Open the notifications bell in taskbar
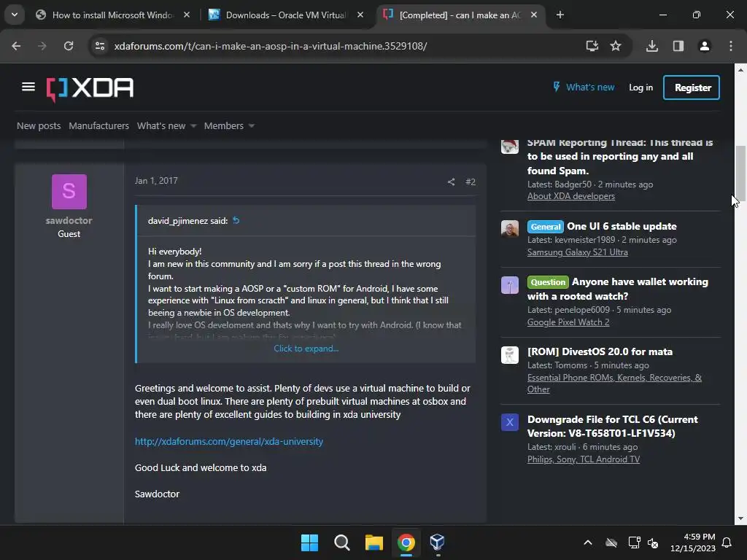 click(727, 542)
